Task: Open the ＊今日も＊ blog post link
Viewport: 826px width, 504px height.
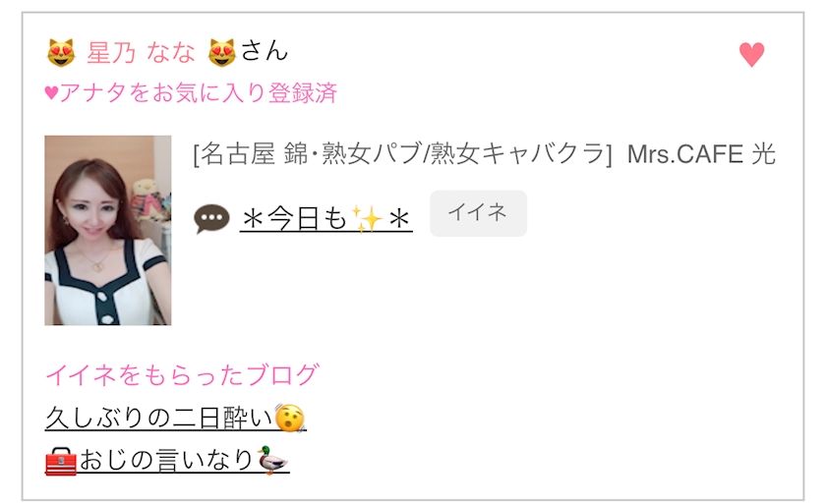Action: coord(326,218)
